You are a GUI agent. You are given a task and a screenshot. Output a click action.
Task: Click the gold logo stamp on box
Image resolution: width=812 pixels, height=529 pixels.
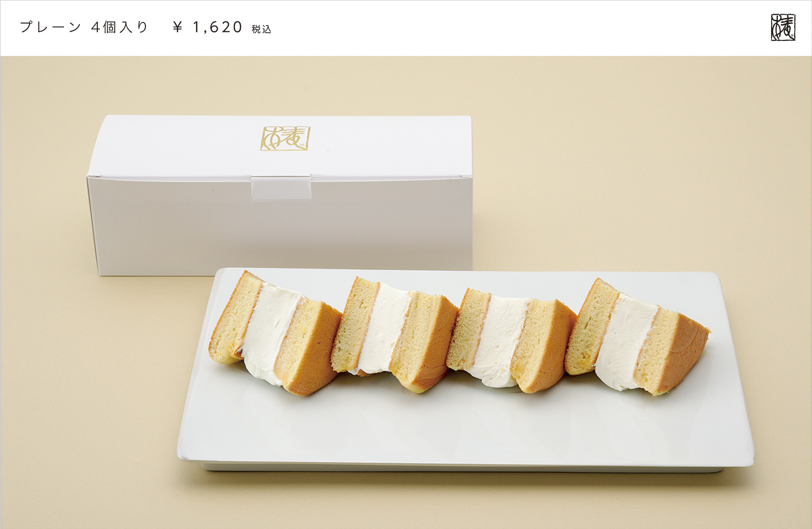point(286,138)
